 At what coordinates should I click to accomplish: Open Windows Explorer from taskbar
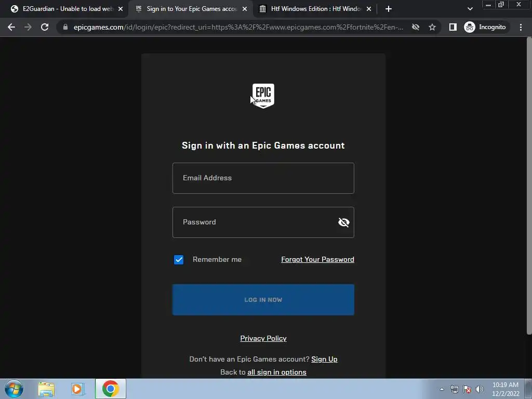[x=46, y=389]
